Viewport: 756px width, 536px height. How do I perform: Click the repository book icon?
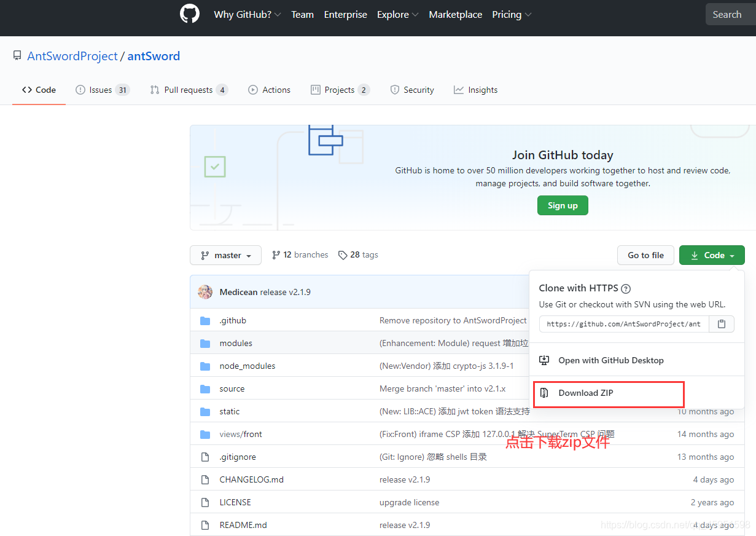coord(17,56)
